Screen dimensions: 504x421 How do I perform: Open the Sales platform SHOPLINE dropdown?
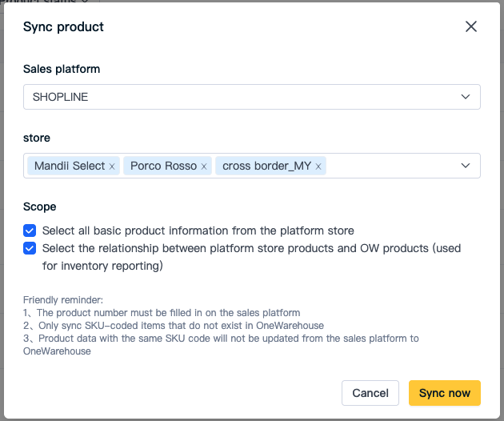(x=252, y=97)
